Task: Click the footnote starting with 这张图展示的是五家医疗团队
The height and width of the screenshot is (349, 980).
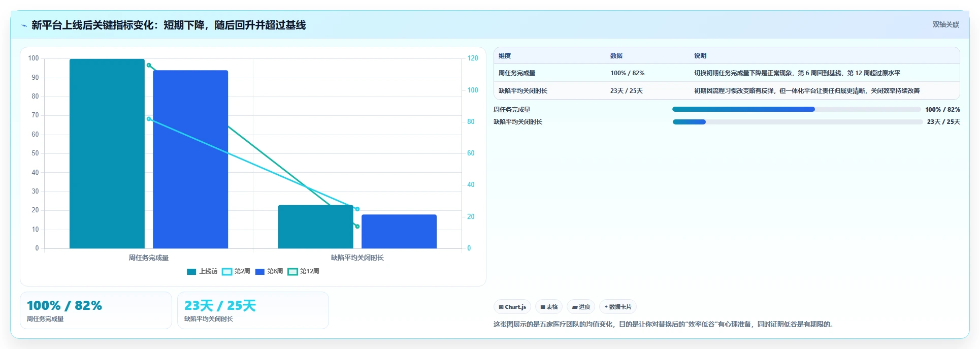Action: (x=663, y=324)
